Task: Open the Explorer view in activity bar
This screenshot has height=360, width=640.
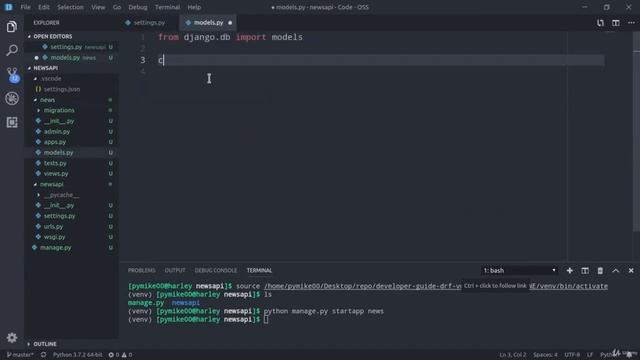Action: (x=12, y=27)
